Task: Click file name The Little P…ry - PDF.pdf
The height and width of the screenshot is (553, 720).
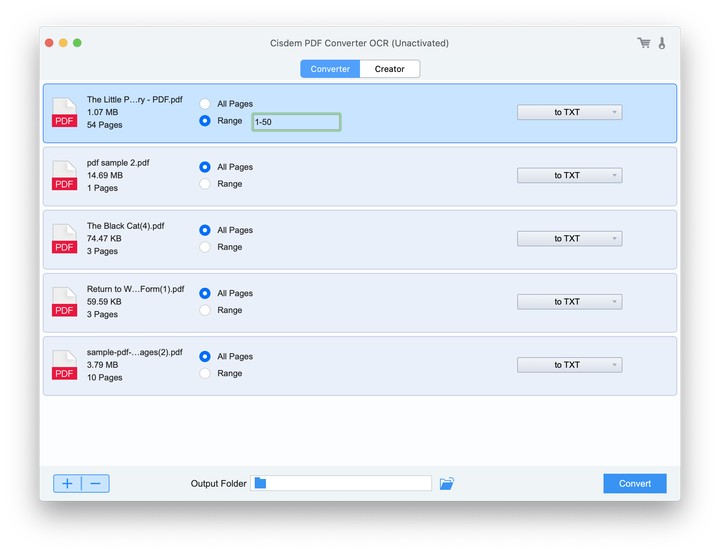Action: pos(135,100)
